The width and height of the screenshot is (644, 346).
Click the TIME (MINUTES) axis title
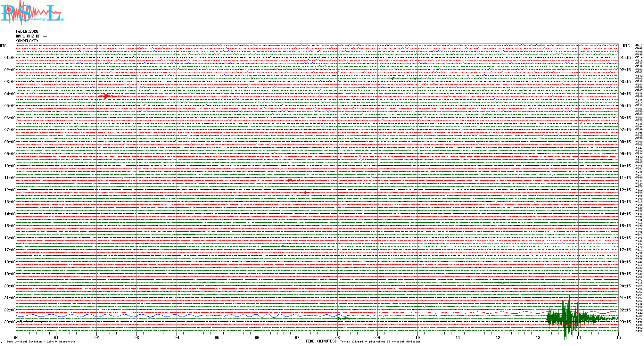321,341
